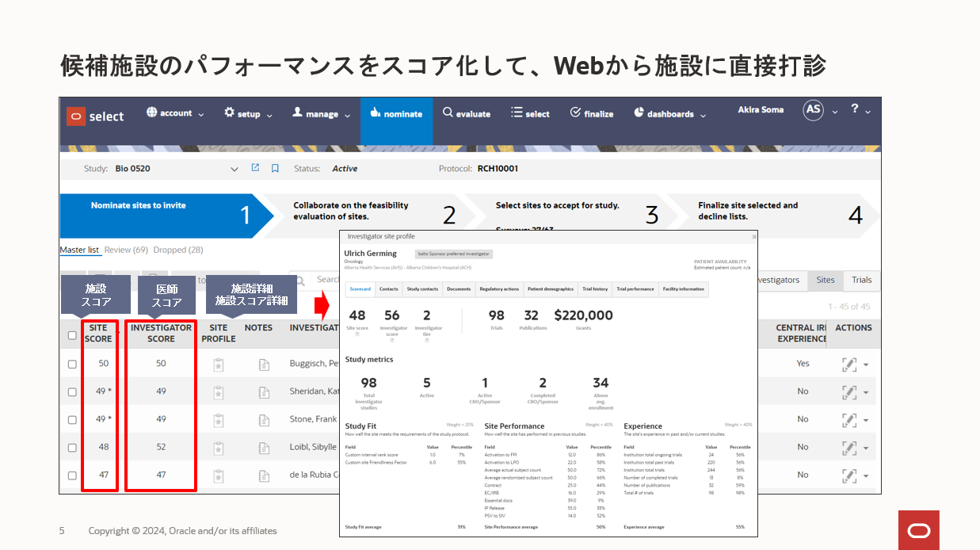
Task: Open notes icon for Buggisch row
Action: [x=265, y=365]
